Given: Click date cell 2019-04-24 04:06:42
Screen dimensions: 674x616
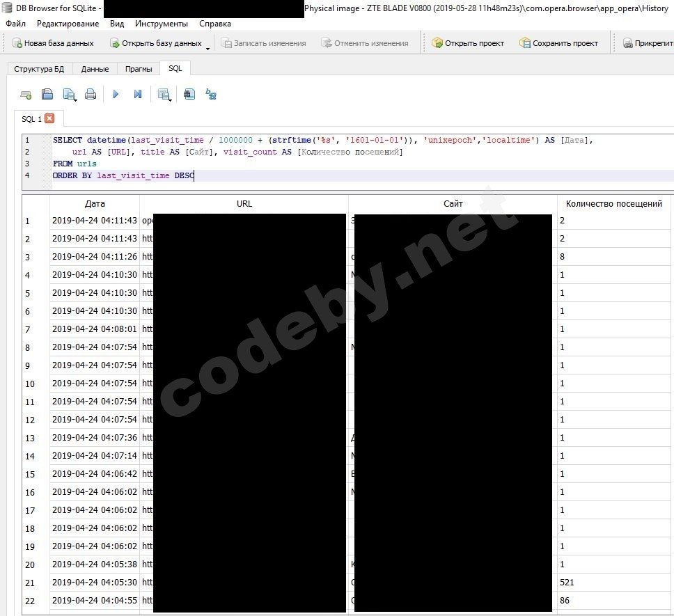Looking at the screenshot, I should [x=95, y=474].
